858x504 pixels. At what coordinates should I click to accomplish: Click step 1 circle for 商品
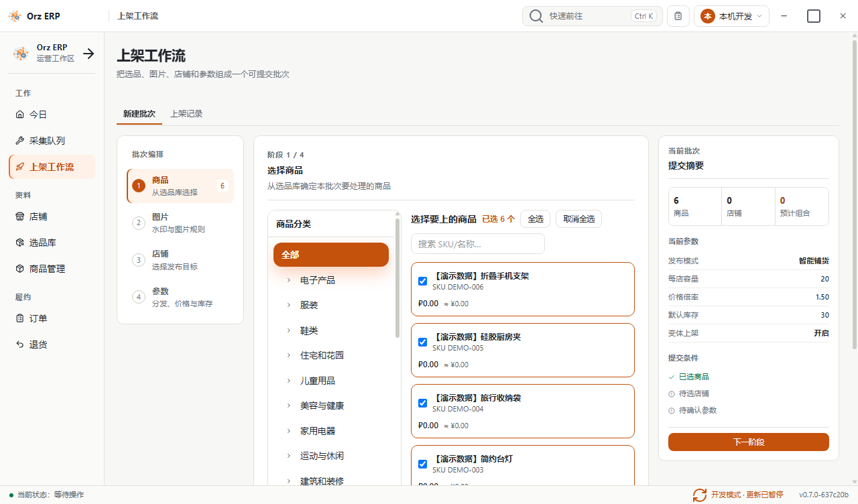point(139,186)
